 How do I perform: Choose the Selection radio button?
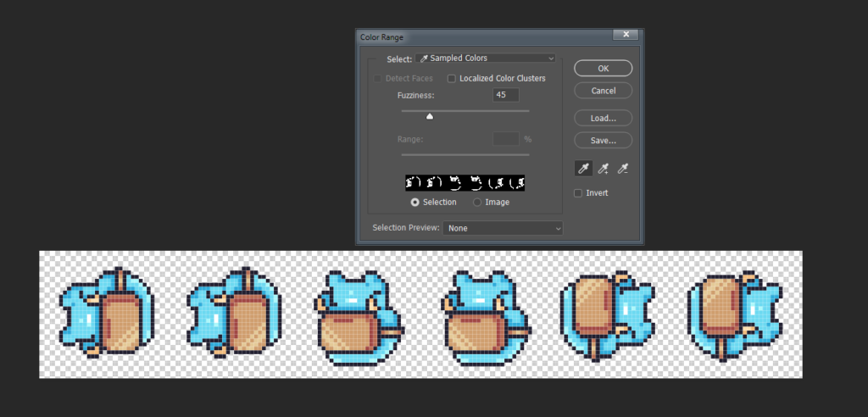pos(415,203)
